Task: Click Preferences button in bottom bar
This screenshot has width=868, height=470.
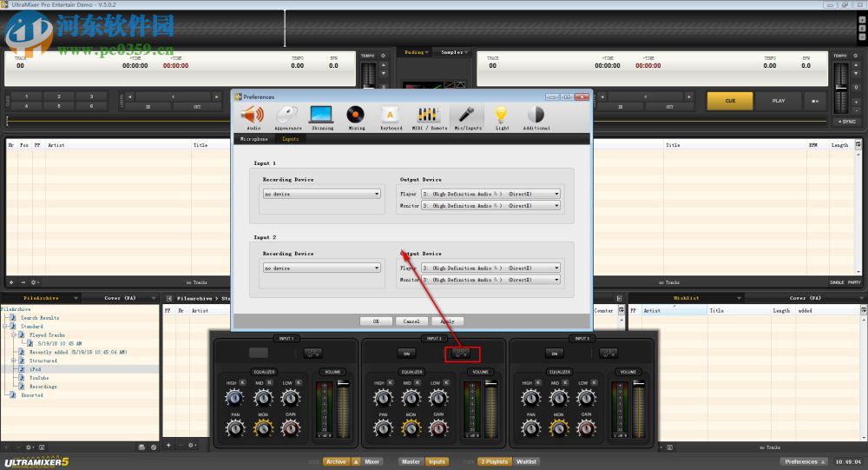Action: click(805, 461)
